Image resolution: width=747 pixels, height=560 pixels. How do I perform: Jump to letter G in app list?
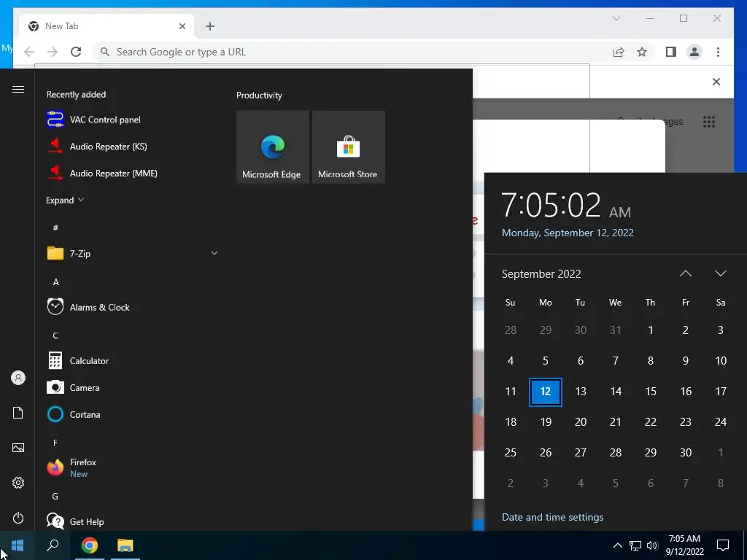pyautogui.click(x=55, y=496)
